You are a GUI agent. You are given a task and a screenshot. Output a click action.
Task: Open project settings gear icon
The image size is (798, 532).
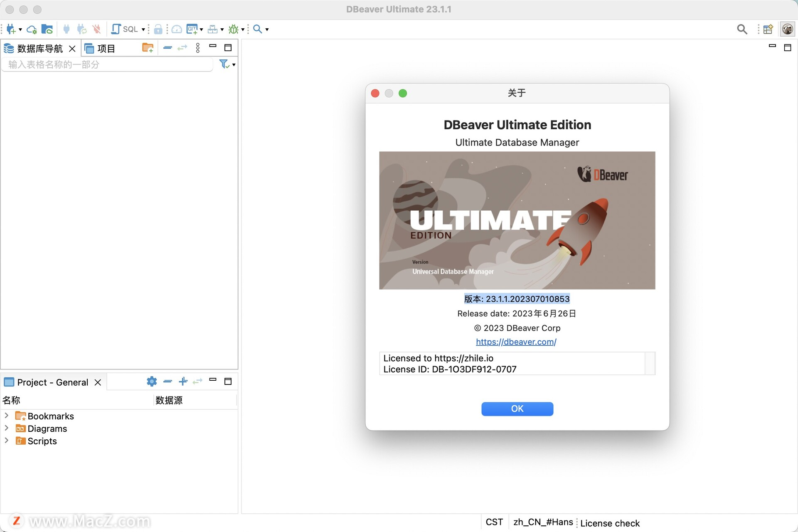[x=152, y=381]
